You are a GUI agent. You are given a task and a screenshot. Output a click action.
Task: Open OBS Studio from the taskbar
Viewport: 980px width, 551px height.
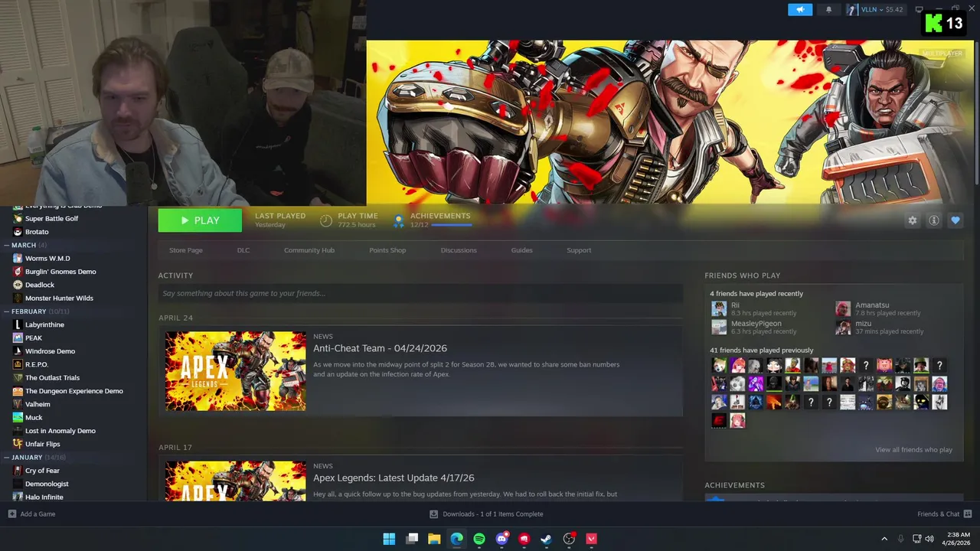(x=569, y=539)
